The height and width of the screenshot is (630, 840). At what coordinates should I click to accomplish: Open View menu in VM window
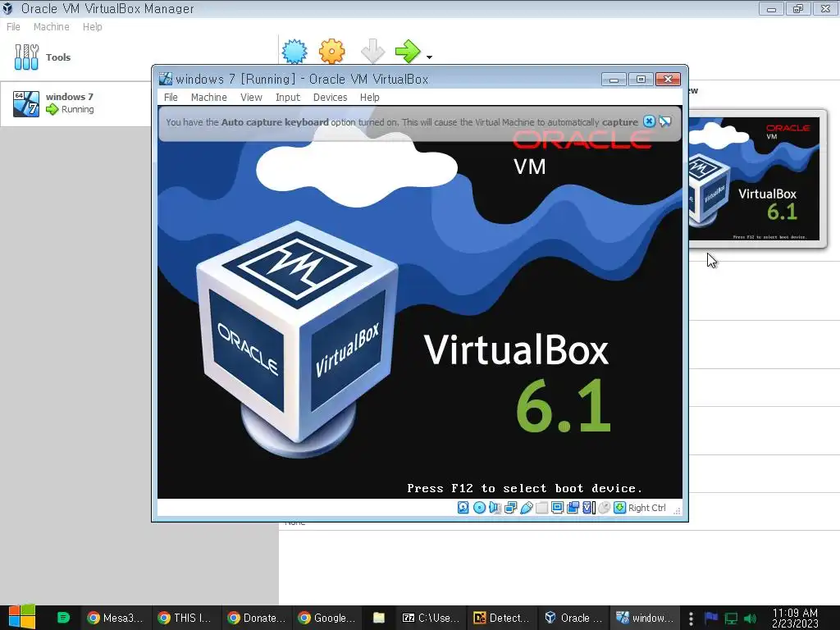pos(251,97)
